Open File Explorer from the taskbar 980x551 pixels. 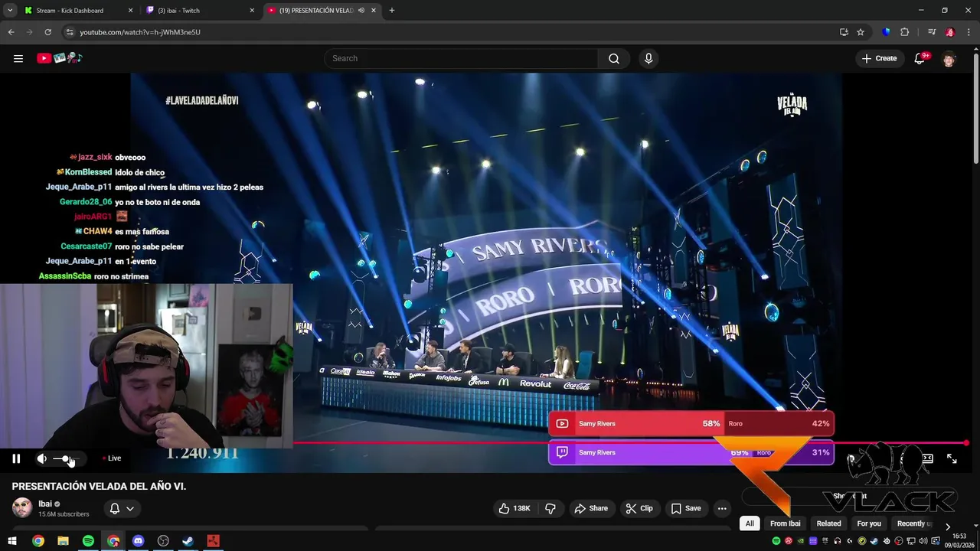63,541
